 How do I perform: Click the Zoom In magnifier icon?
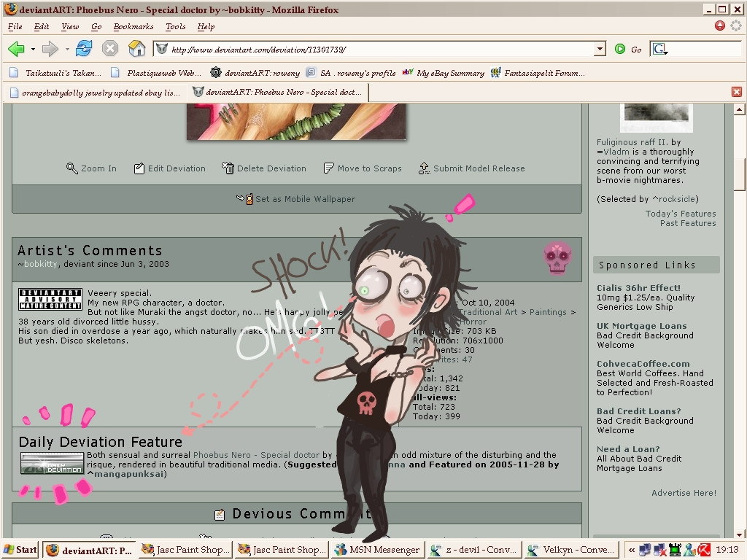pyautogui.click(x=72, y=168)
